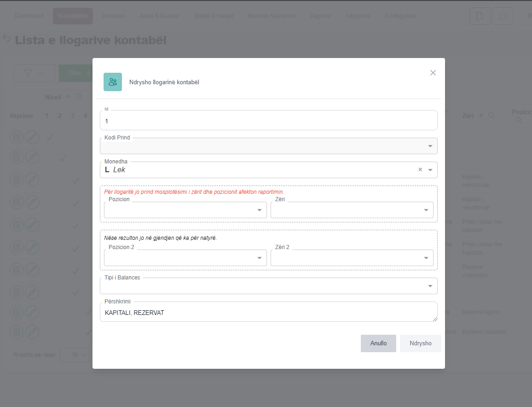Open the chat bubble icon in top bar

[x=503, y=16]
